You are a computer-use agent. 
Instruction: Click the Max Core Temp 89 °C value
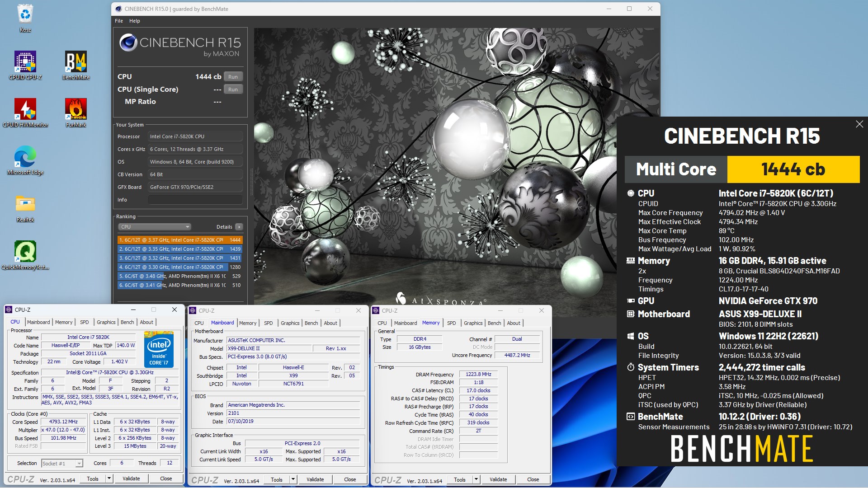coord(726,231)
